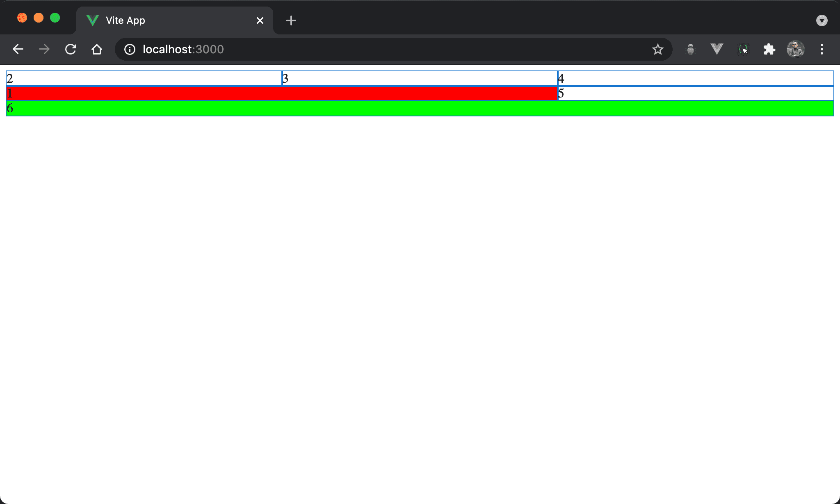Open a new tab with plus

291,20
